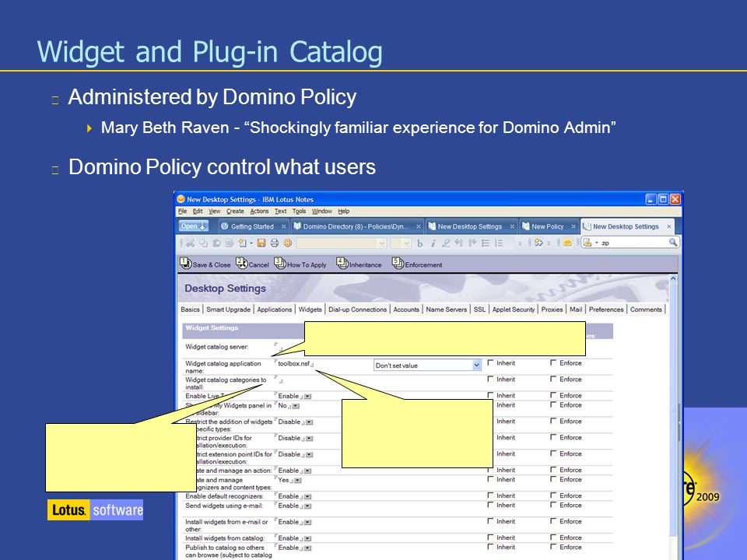Check Enforce for Widget catalog categories to install

click(x=553, y=379)
